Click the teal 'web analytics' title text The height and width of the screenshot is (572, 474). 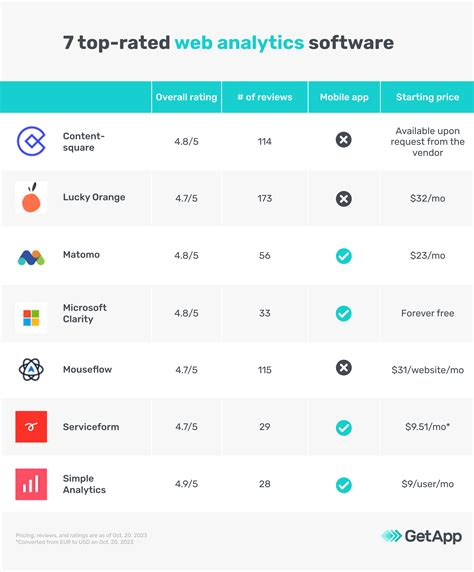pos(239,42)
